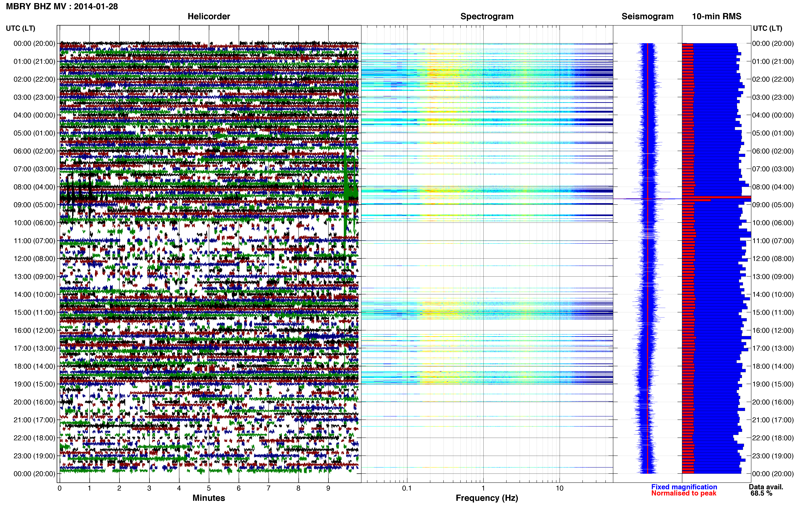Click the Fixed magnification legend text
The height and width of the screenshot is (508, 812).
684,487
